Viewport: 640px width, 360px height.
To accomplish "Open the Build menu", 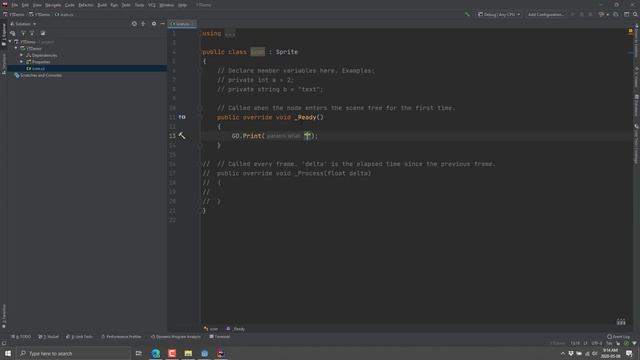I will pos(102,5).
